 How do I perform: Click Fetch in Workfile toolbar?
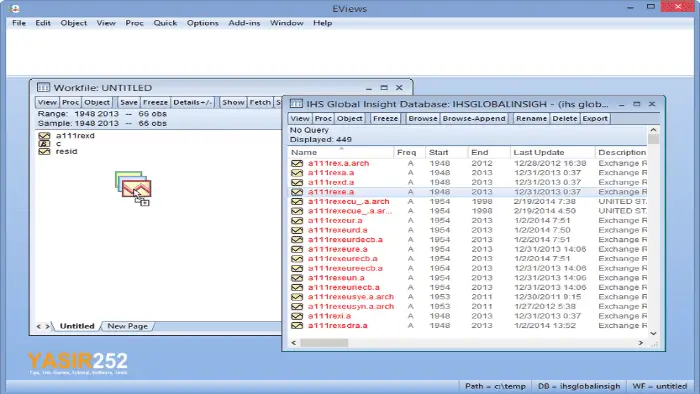click(260, 103)
